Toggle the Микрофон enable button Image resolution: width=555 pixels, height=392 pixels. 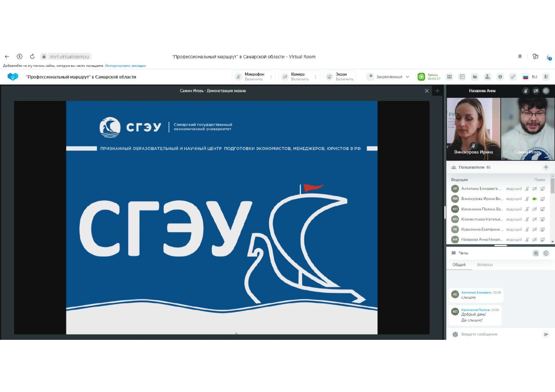click(250, 77)
